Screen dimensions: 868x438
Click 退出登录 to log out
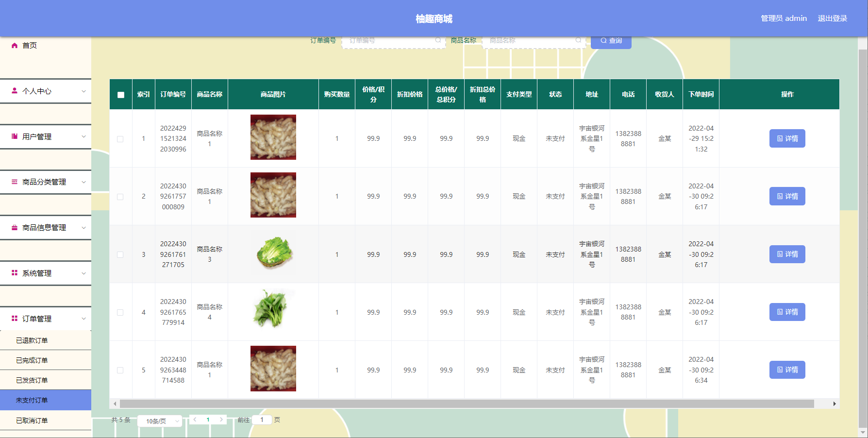(x=832, y=18)
